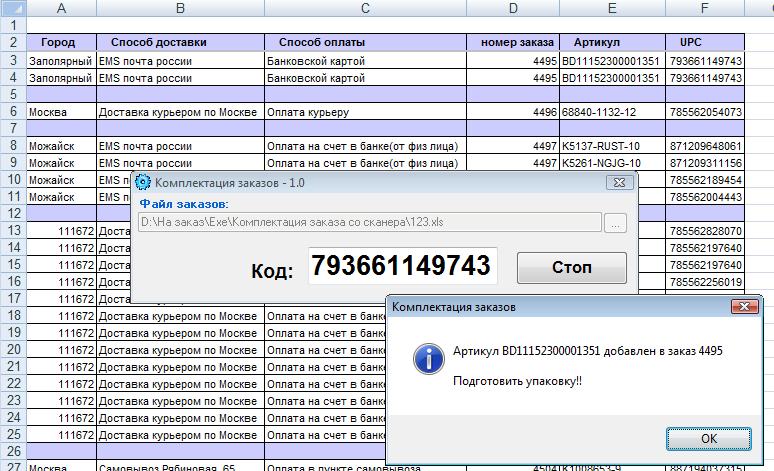Select Доставка курьером по Москве in row 25
Image resolution: width=774 pixels, height=471 pixels.
point(180,434)
